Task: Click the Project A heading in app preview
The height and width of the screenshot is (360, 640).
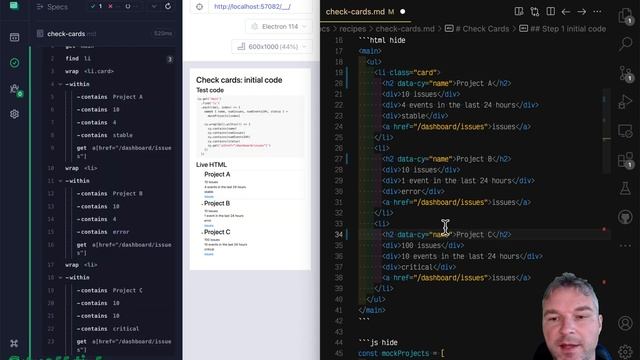Action: tap(217, 174)
